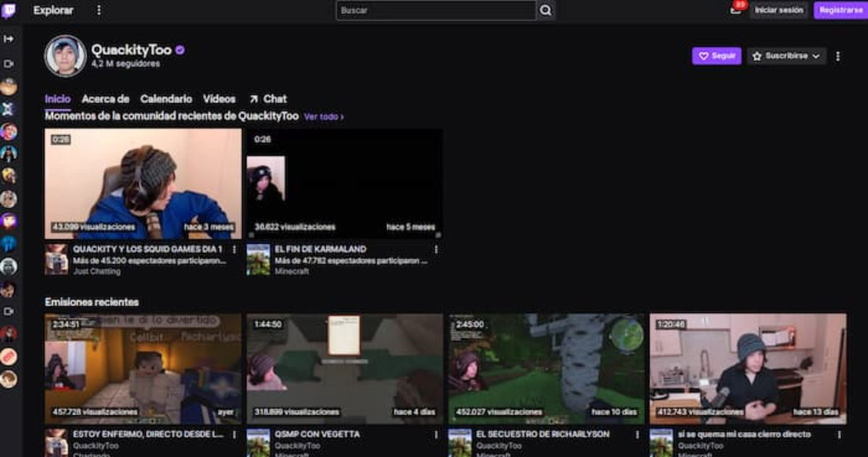Open options menu on QSMP CON VEGETTA video
Screen dimensions: 868x457
click(435, 436)
